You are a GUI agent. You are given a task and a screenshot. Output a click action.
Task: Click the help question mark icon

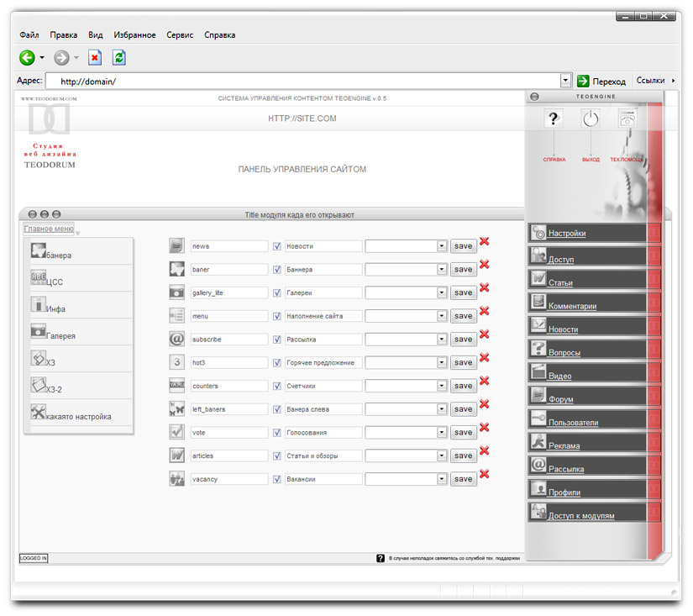[553, 119]
